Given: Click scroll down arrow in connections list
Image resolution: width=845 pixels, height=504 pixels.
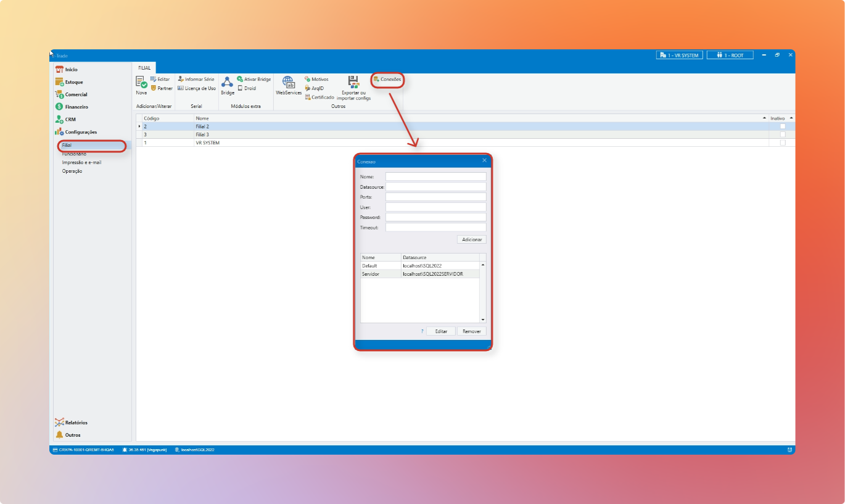Looking at the screenshot, I should tap(483, 320).
